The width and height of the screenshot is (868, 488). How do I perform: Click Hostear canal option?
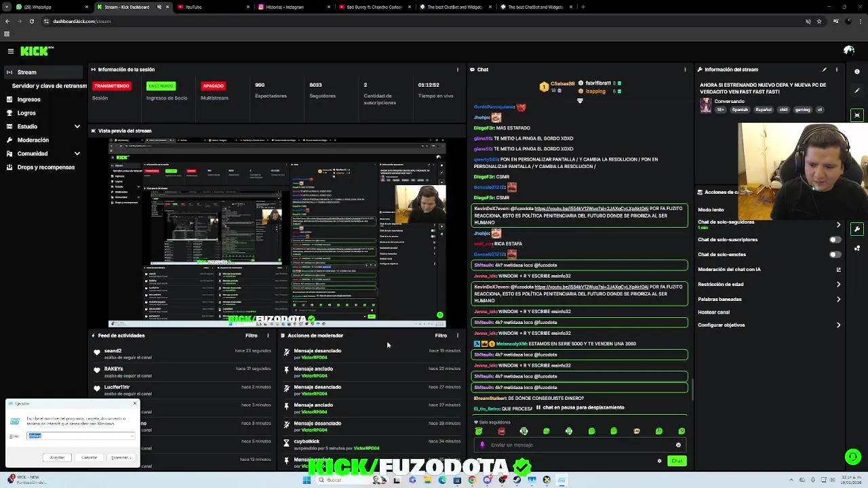[713, 312]
